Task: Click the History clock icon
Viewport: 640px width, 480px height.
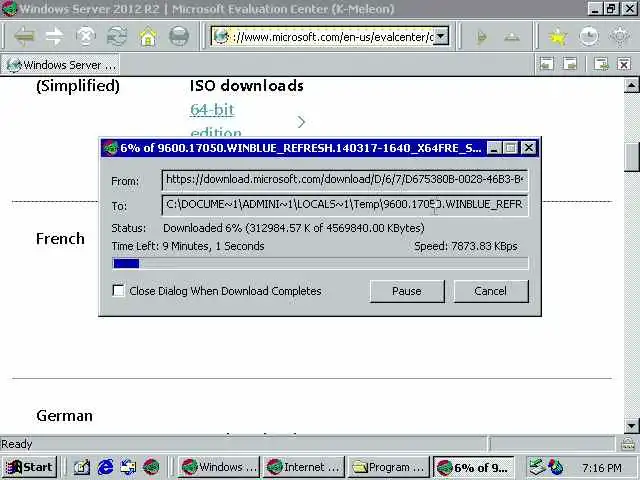Action: tap(589, 37)
